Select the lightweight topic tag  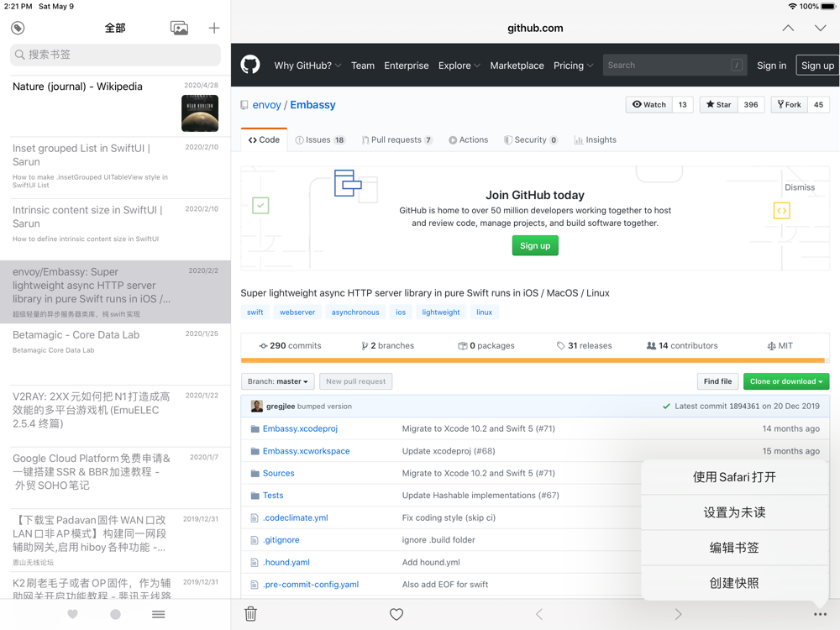pos(440,312)
